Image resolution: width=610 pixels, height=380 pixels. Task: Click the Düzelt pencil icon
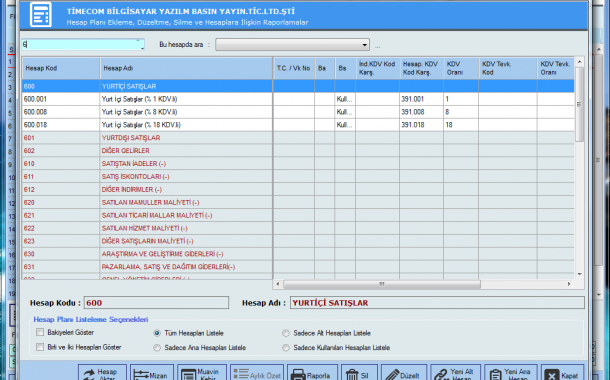coord(392,375)
